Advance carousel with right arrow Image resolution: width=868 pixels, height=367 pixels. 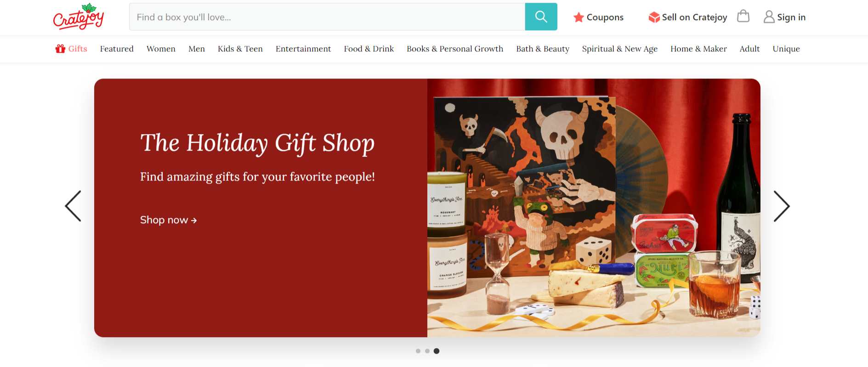[782, 206]
